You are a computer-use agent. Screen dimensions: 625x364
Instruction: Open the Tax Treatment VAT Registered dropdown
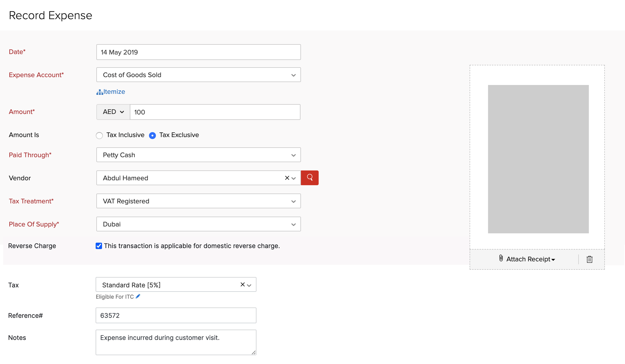(x=198, y=201)
